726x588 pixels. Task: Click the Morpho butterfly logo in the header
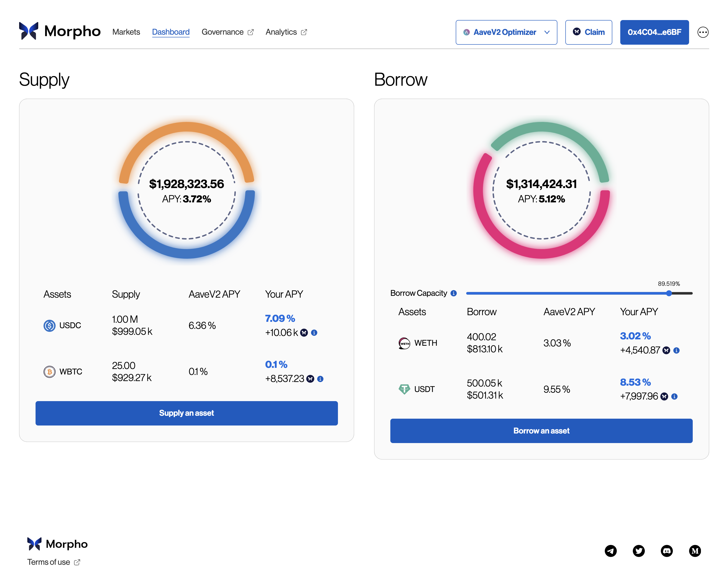pos(28,31)
